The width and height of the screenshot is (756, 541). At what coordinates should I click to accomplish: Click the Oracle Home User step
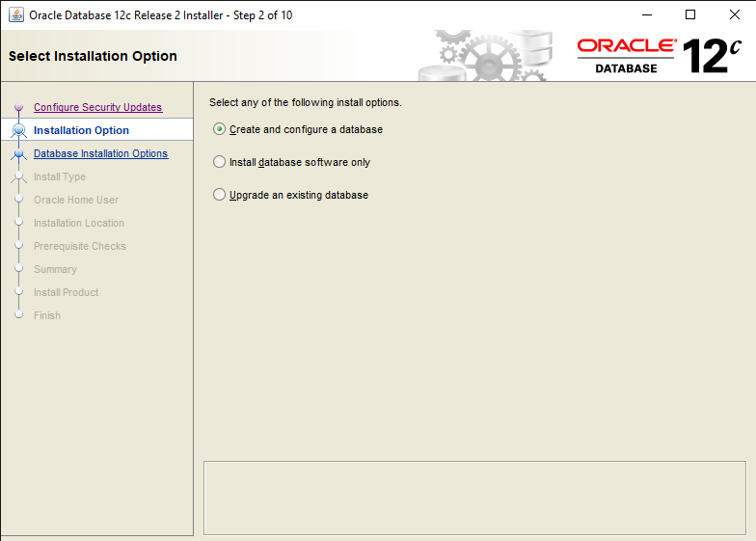(x=76, y=200)
